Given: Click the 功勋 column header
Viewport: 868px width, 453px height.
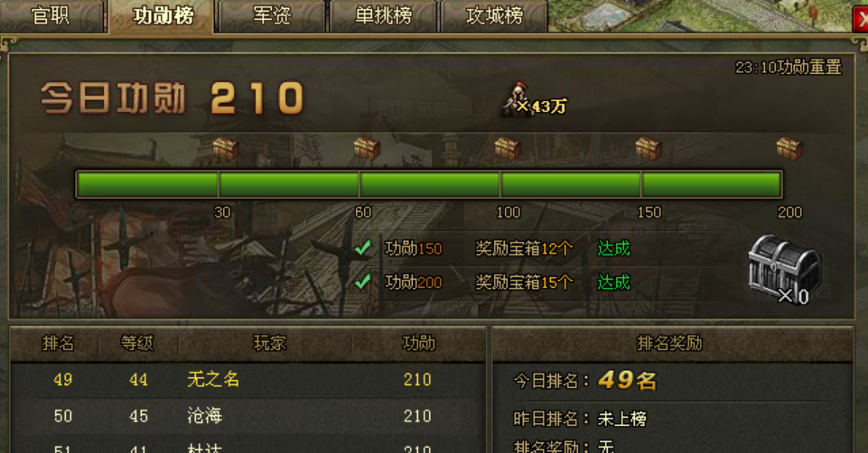Looking at the screenshot, I should tap(418, 343).
